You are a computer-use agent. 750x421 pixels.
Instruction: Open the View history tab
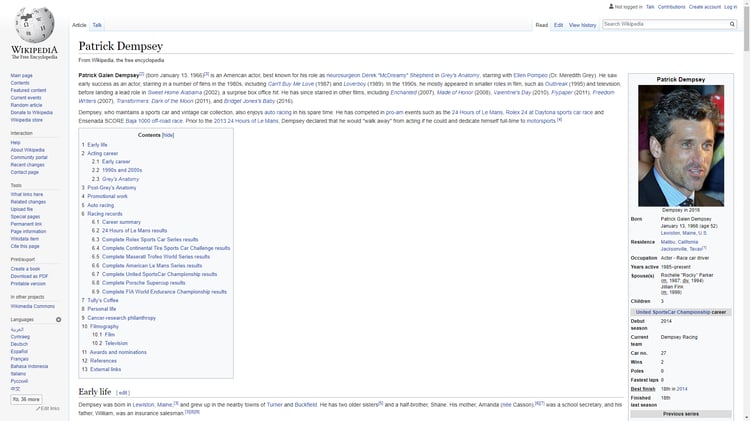pos(582,25)
